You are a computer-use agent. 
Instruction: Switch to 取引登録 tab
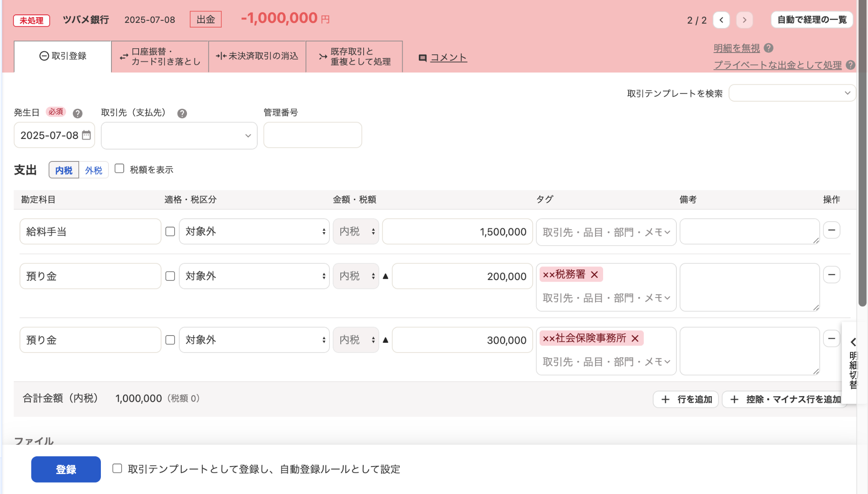point(63,56)
